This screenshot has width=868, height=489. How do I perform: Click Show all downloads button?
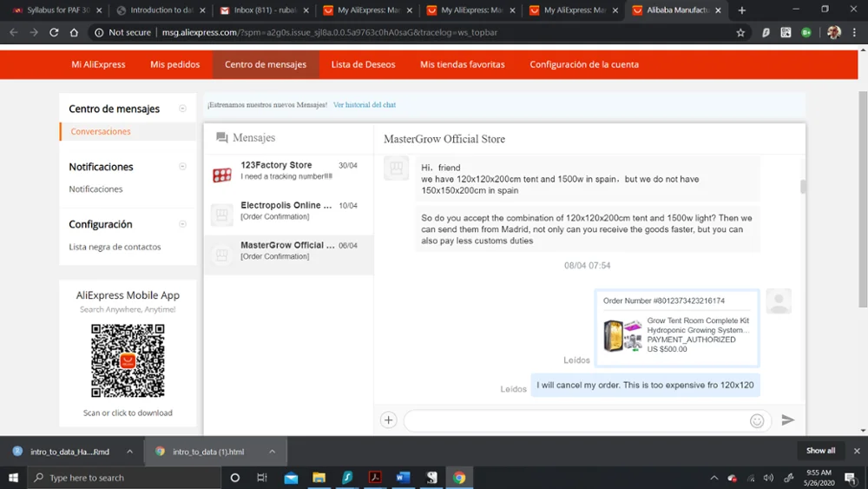click(820, 451)
